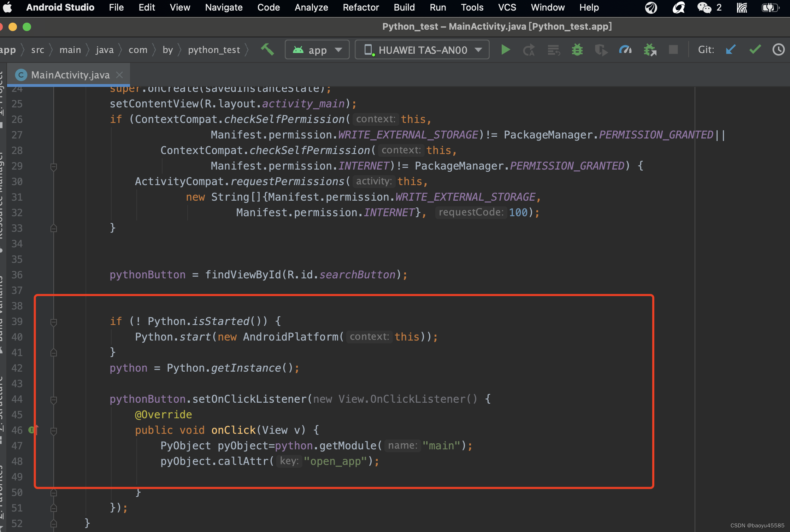790x532 pixels.
Task: Click the "open_app" string literal
Action: tap(336, 461)
